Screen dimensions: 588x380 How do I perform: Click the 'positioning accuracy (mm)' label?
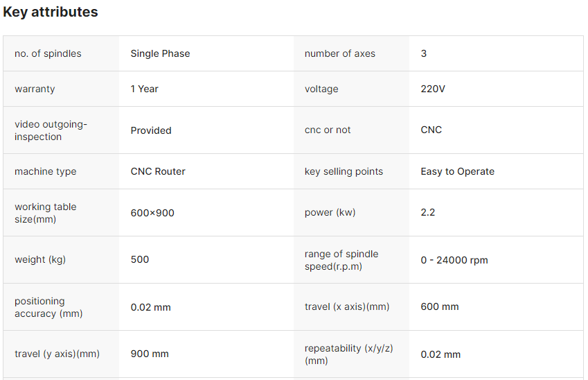point(48,307)
